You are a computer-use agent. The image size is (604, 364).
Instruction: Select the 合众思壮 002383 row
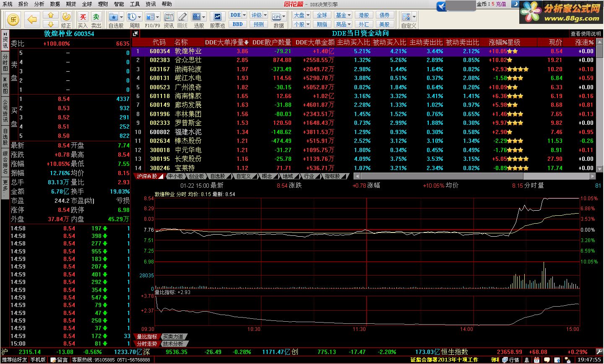click(364, 60)
